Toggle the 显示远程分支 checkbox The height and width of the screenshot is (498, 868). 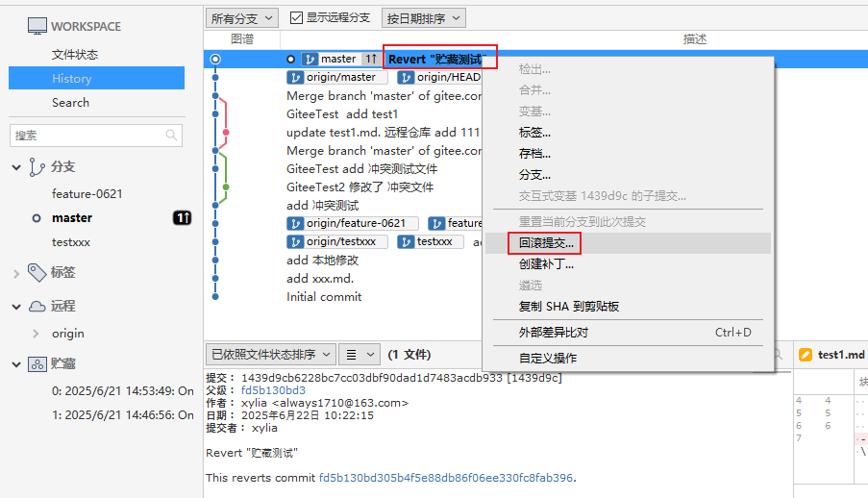(x=297, y=17)
